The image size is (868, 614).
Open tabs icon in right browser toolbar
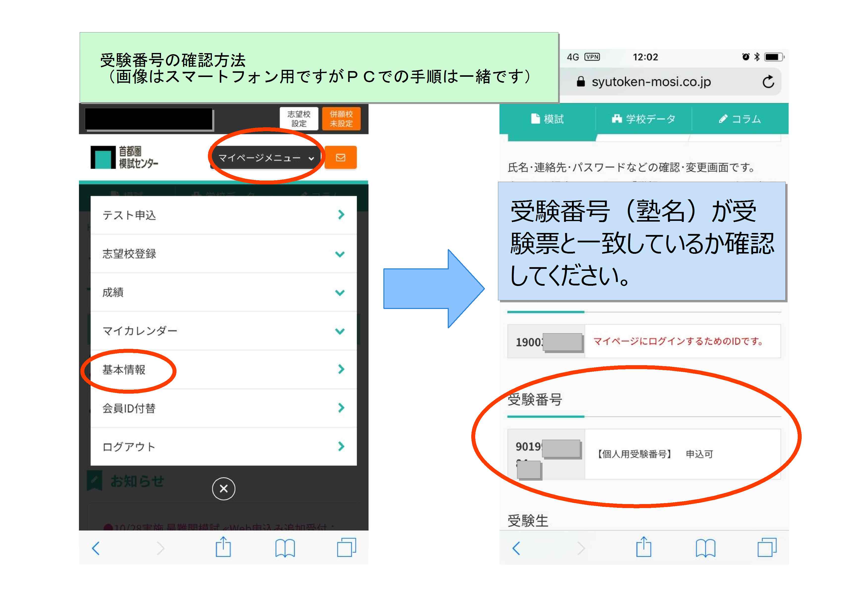pyautogui.click(x=767, y=548)
